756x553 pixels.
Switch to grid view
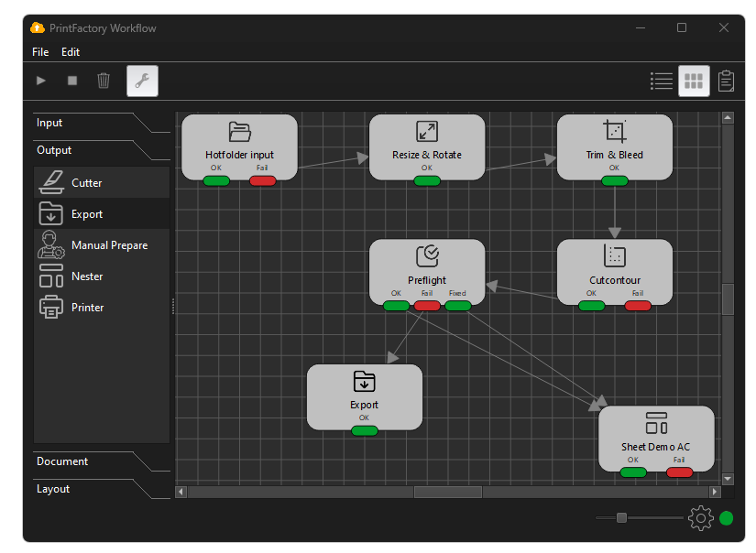(694, 81)
